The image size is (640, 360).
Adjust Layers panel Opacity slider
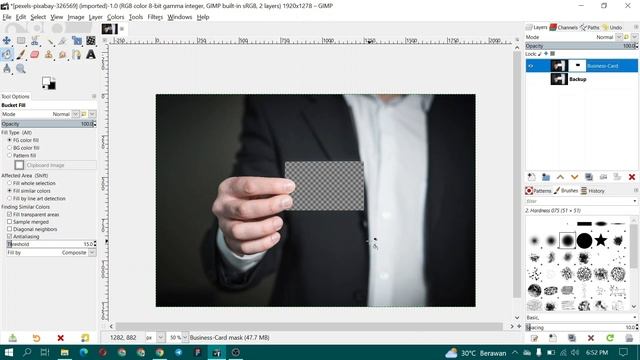pos(582,46)
